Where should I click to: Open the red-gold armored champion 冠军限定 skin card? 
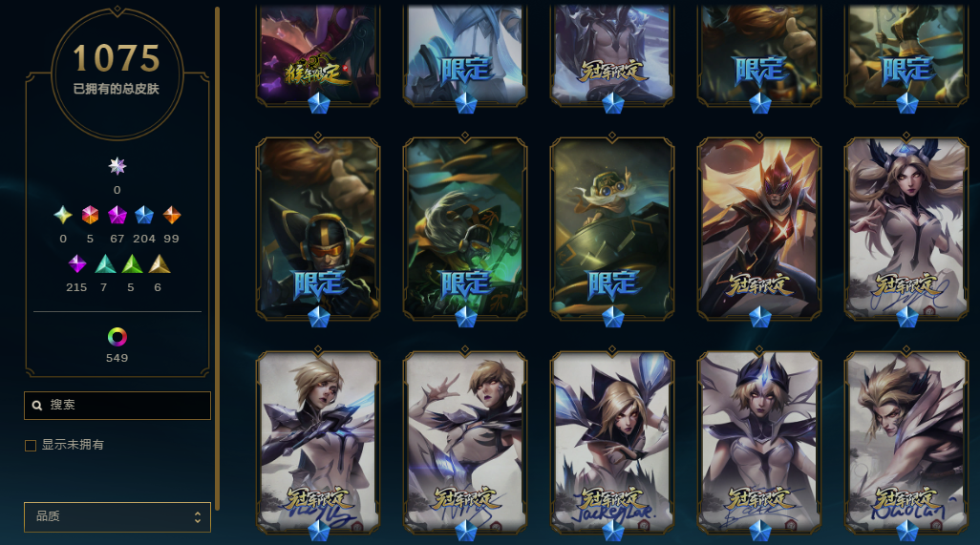point(758,228)
